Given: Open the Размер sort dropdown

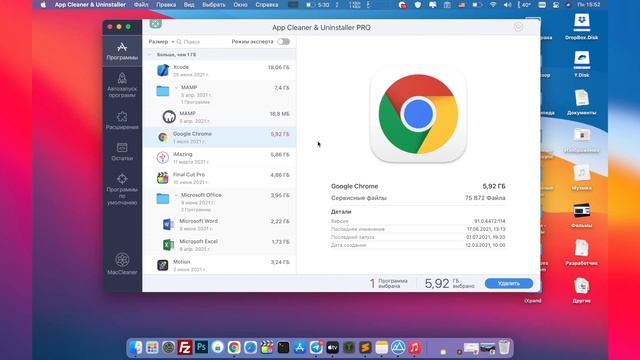Looking at the screenshot, I should coord(161,42).
